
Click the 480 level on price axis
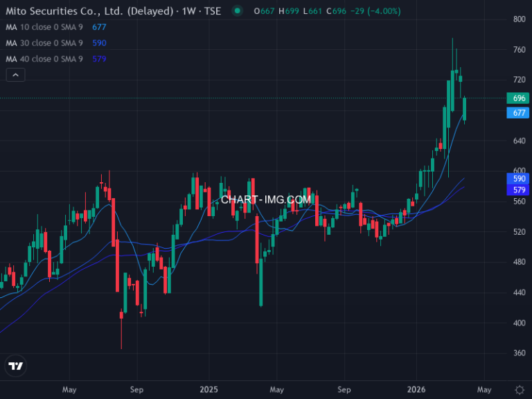tap(520, 262)
